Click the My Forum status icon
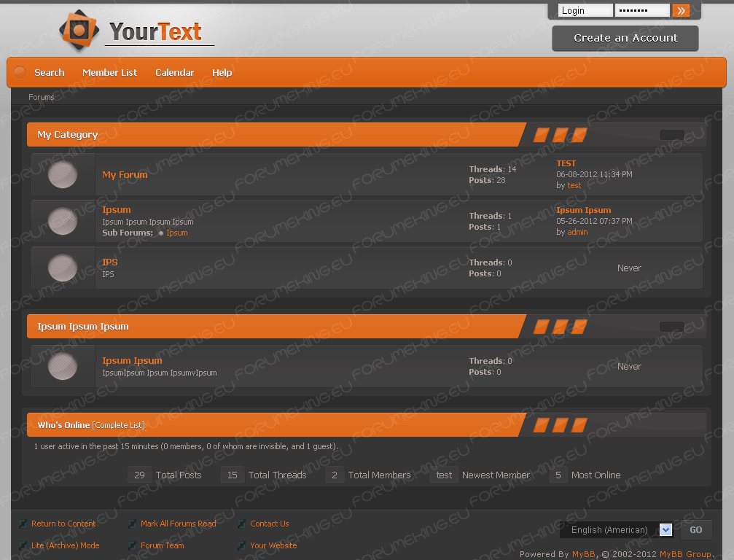734x560 pixels. [63, 174]
